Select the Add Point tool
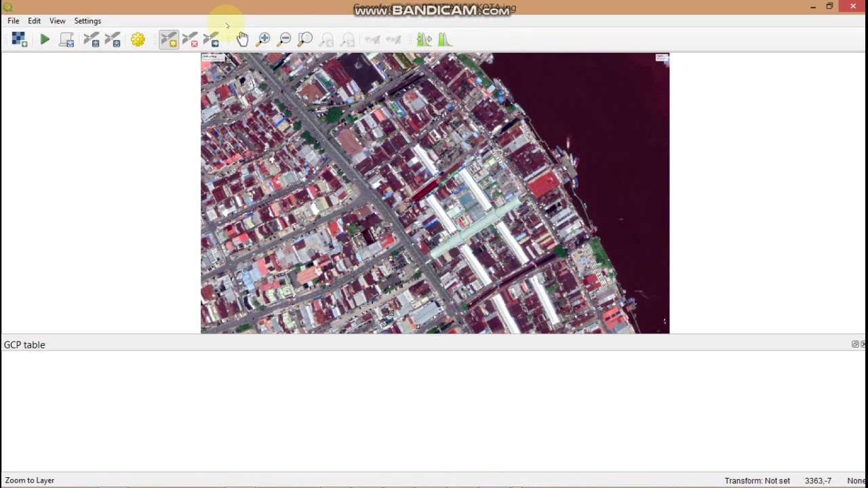This screenshot has height=488, width=868. click(169, 40)
